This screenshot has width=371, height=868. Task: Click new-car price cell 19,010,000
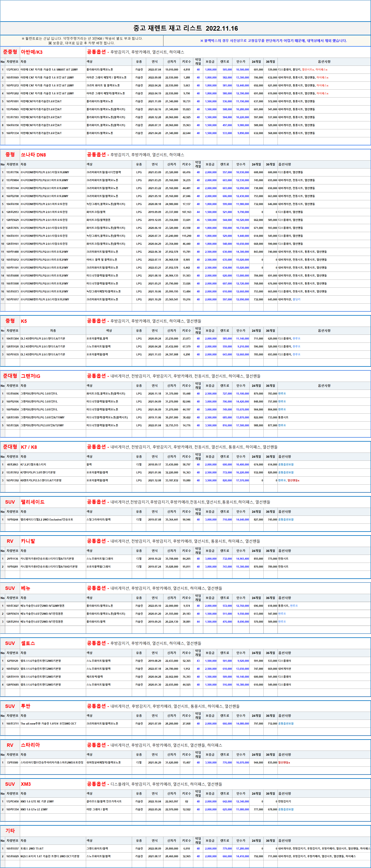click(172, 70)
